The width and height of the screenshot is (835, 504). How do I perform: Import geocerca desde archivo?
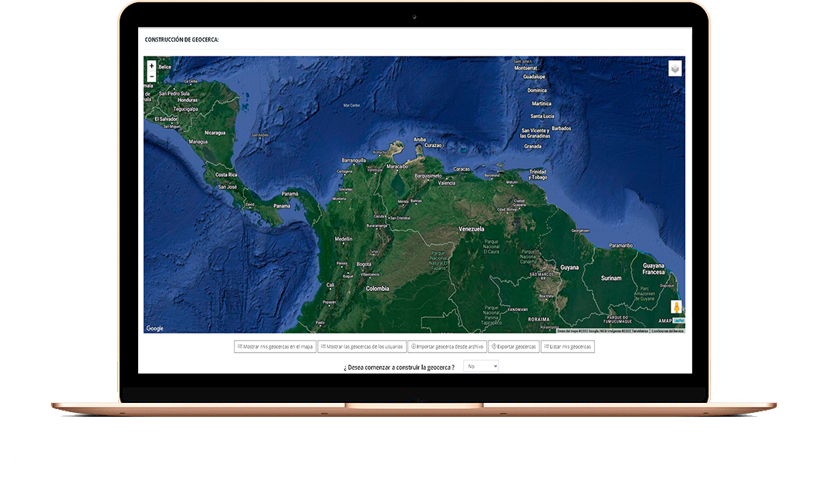tap(447, 347)
